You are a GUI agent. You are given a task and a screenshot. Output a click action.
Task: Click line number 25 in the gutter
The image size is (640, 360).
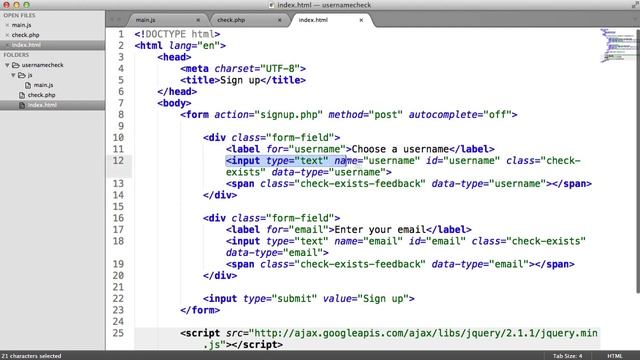coord(118,333)
